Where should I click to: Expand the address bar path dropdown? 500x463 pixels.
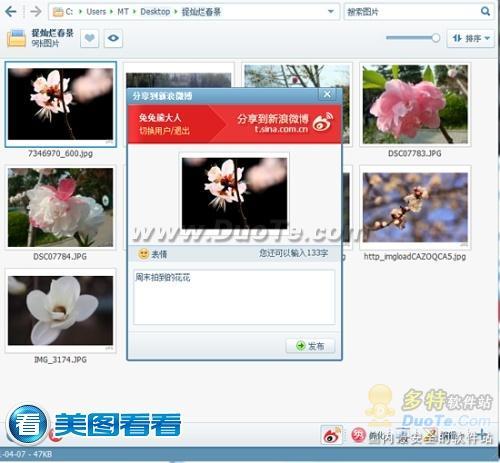click(x=331, y=12)
